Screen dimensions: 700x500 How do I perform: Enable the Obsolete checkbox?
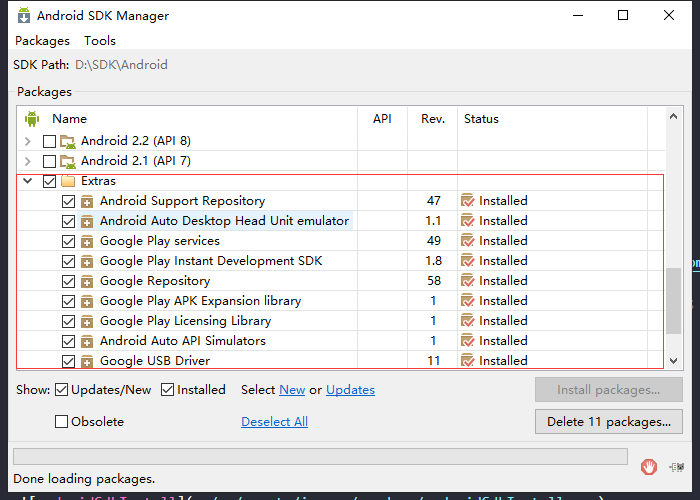tap(61, 421)
